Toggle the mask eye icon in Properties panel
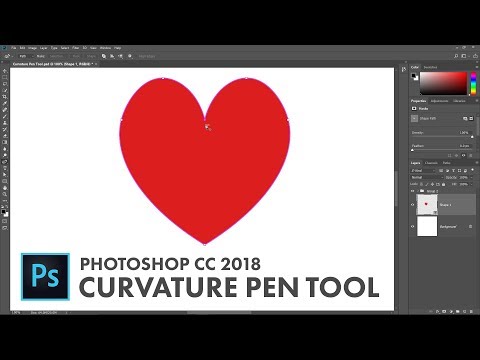This screenshot has height=360, width=480. [x=463, y=156]
